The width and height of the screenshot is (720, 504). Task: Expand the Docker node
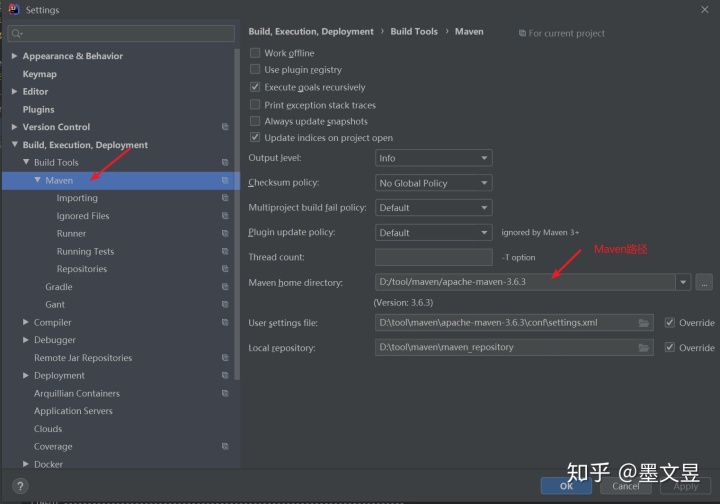click(x=26, y=464)
